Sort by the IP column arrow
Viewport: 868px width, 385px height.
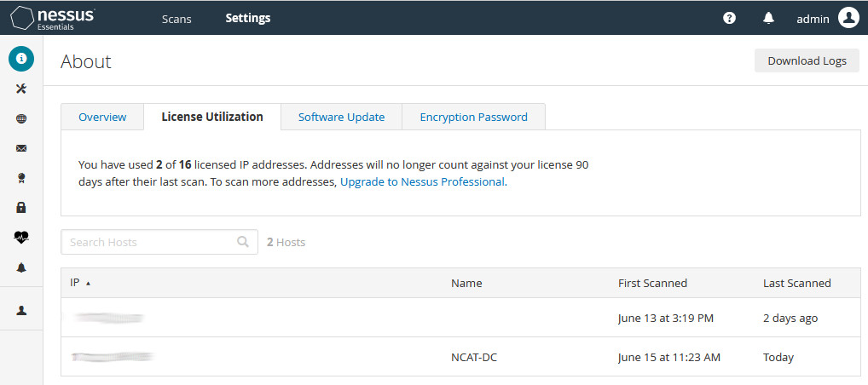pyautogui.click(x=88, y=284)
